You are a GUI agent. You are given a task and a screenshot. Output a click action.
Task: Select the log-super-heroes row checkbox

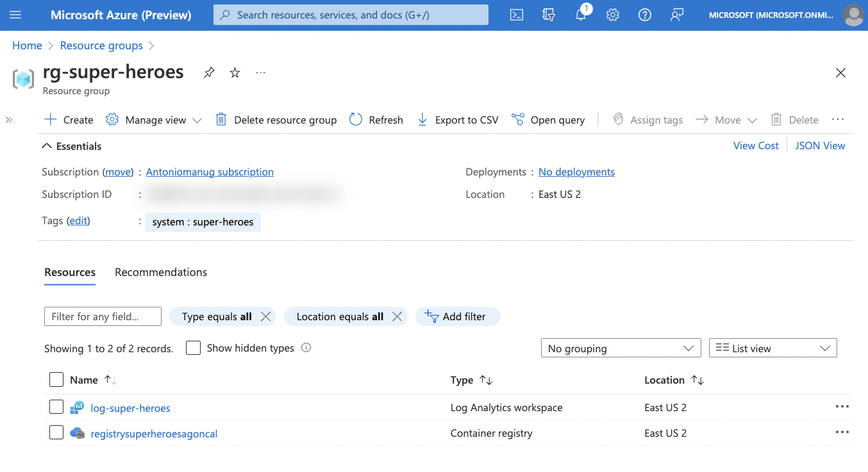pos(56,407)
